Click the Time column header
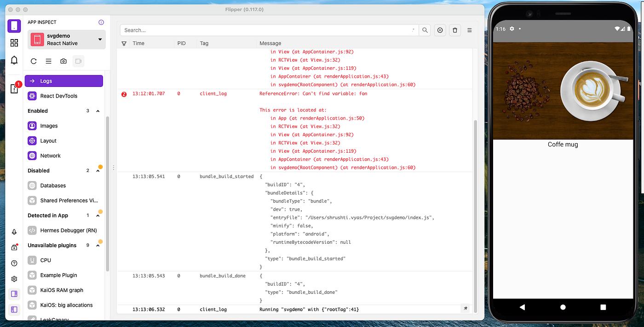Image resolution: width=644 pixels, height=327 pixels. point(138,43)
